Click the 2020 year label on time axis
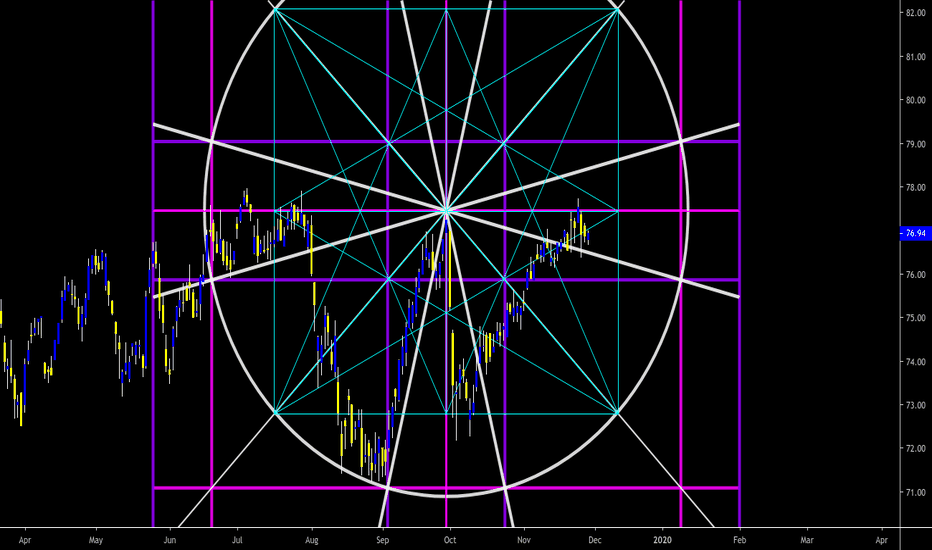This screenshot has width=932, height=550. coord(662,540)
